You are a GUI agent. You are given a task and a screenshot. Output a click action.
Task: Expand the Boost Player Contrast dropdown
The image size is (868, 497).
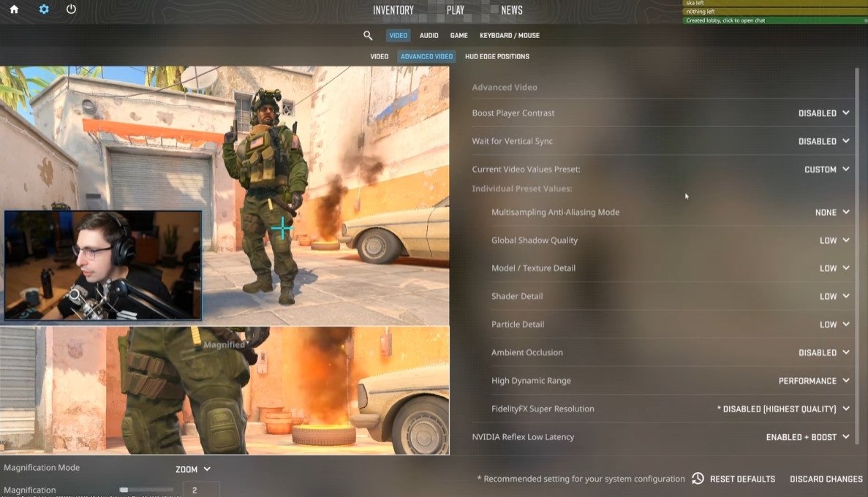coord(823,113)
